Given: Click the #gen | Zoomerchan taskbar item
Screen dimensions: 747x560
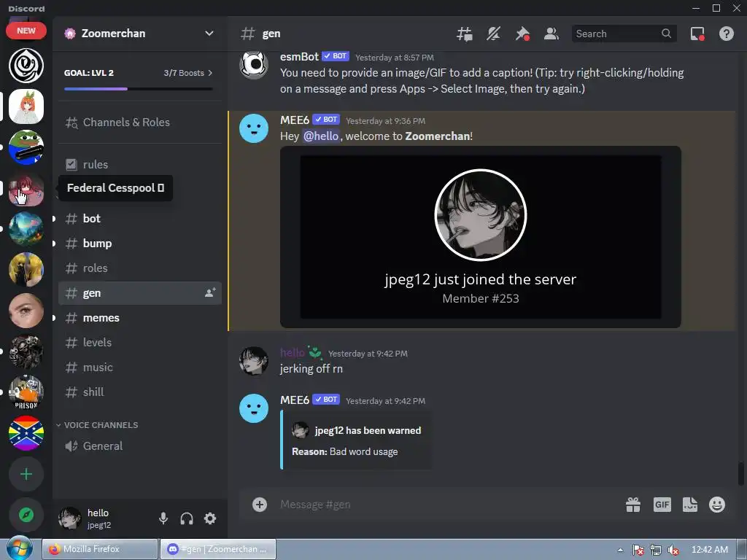Looking at the screenshot, I should click(x=217, y=549).
